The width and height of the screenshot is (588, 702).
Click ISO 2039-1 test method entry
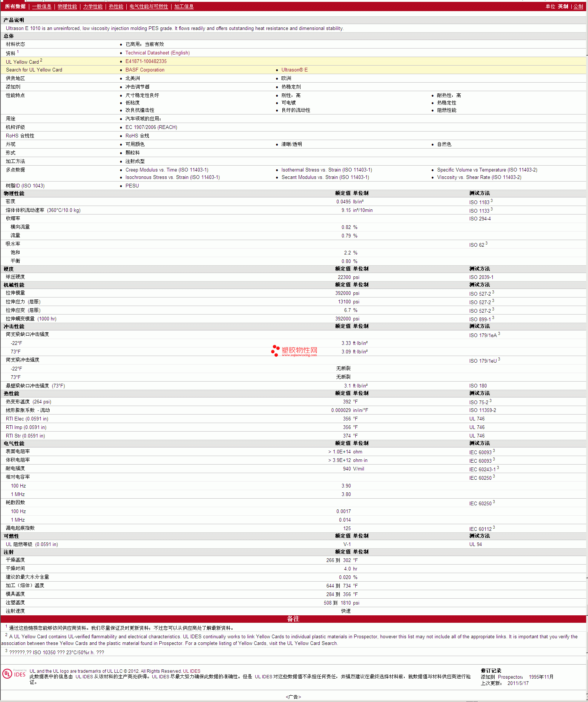coord(481,277)
